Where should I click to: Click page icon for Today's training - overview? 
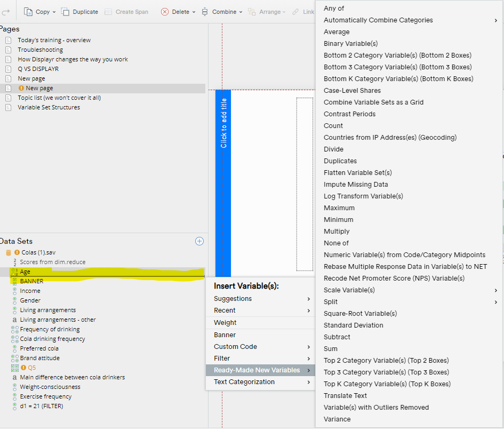point(9,40)
